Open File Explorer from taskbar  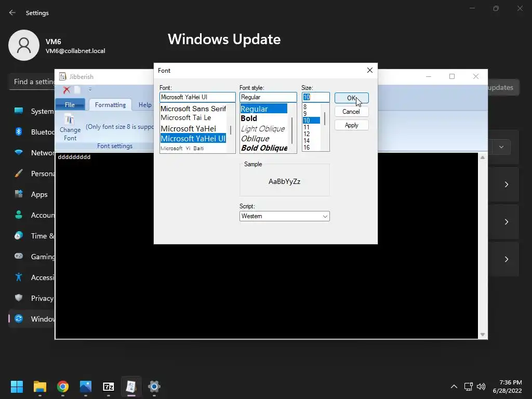click(39, 387)
